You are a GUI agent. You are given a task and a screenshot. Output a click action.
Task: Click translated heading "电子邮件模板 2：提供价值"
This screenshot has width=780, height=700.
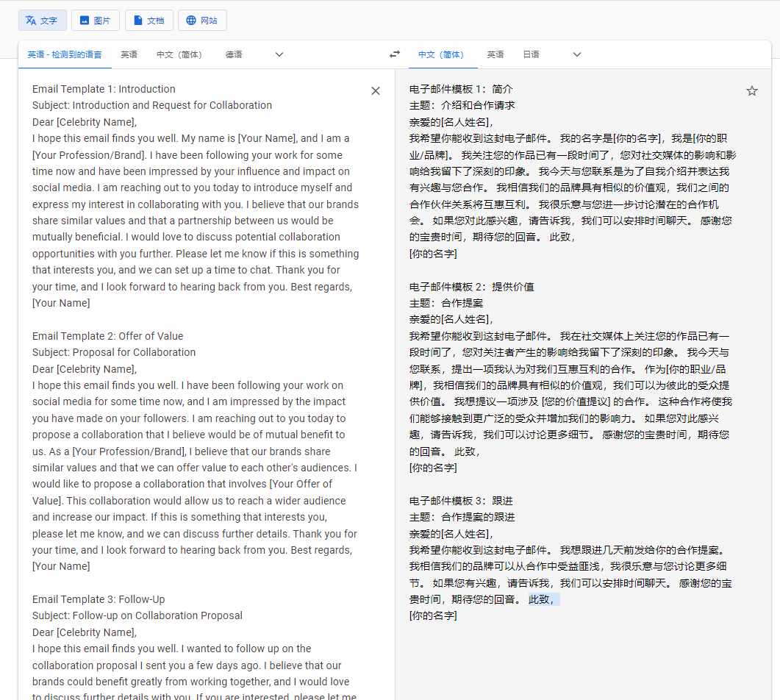pos(471,287)
